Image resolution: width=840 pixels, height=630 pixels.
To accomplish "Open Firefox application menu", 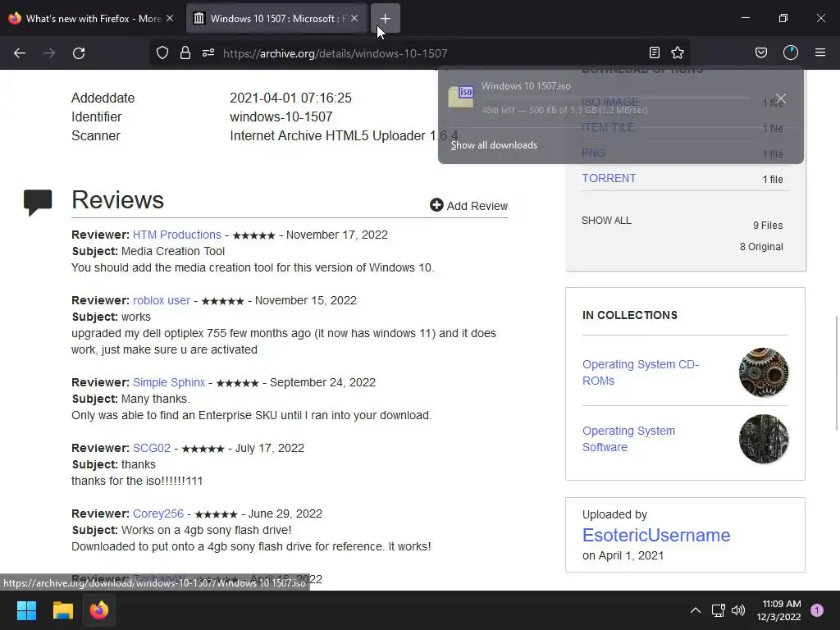I will point(820,52).
